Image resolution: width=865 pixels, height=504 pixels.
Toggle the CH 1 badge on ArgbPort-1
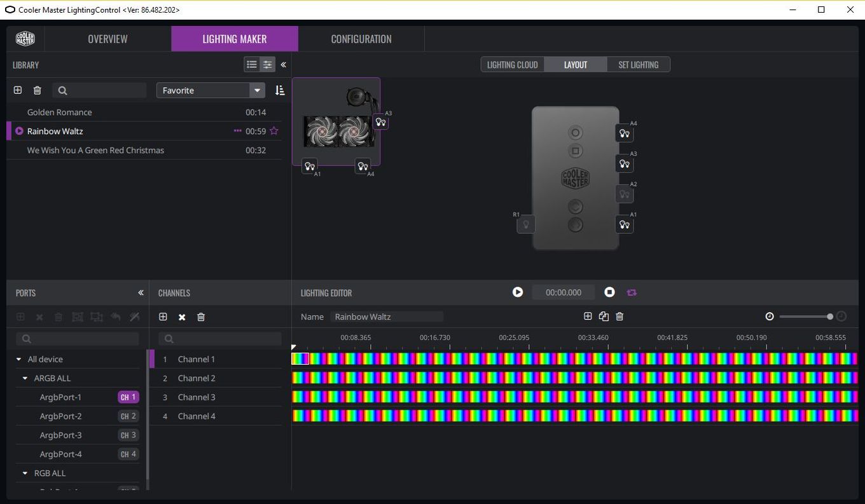click(x=128, y=397)
